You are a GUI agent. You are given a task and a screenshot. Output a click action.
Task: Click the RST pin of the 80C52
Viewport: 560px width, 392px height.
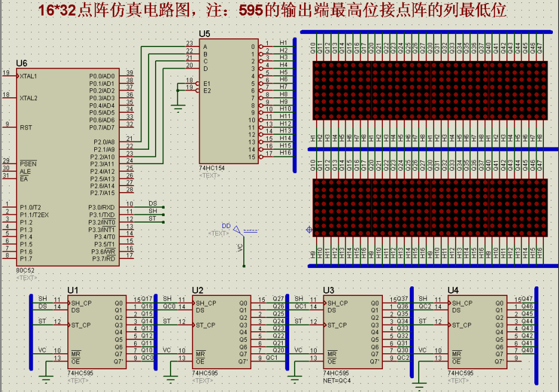(26, 127)
